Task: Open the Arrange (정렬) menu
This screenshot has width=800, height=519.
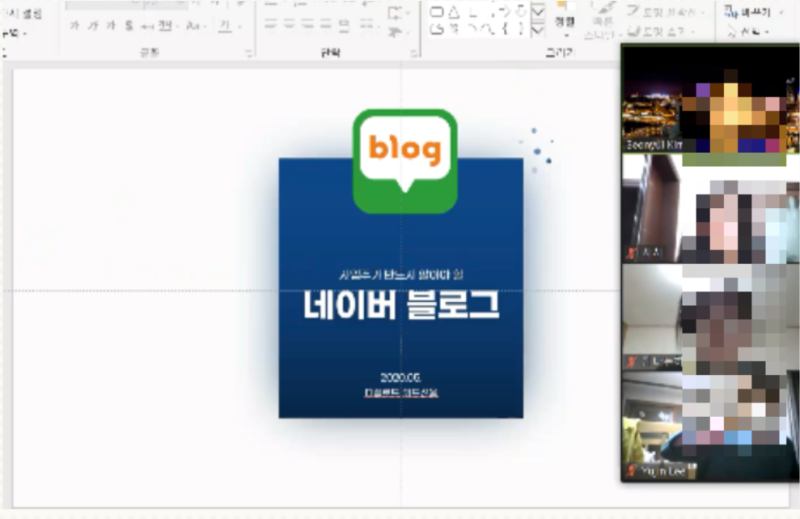Action: click(x=564, y=20)
